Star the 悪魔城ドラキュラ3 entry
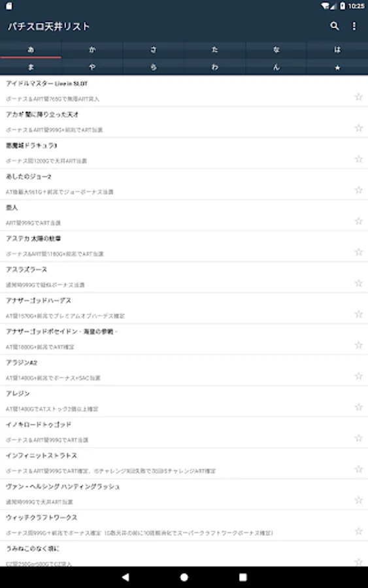 (359, 159)
